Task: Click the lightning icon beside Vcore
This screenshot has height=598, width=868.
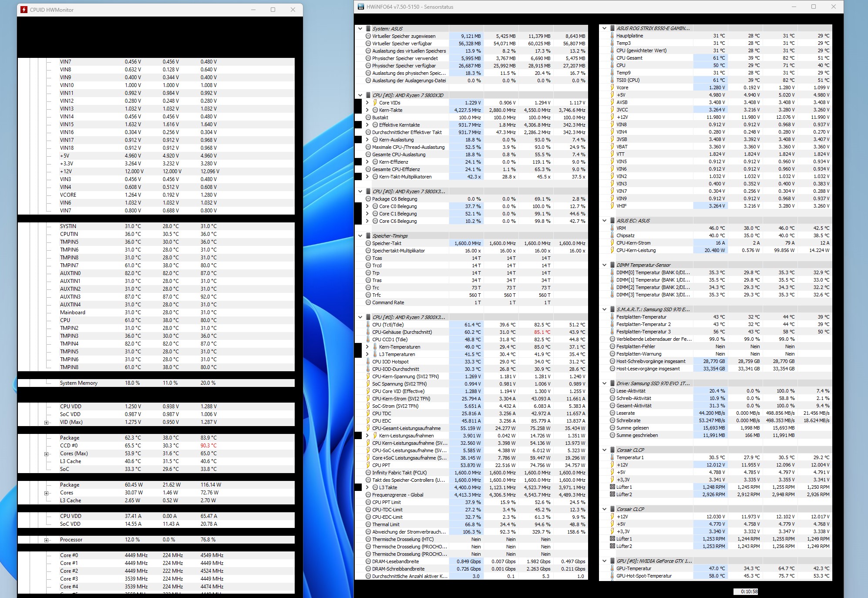Action: [x=612, y=87]
